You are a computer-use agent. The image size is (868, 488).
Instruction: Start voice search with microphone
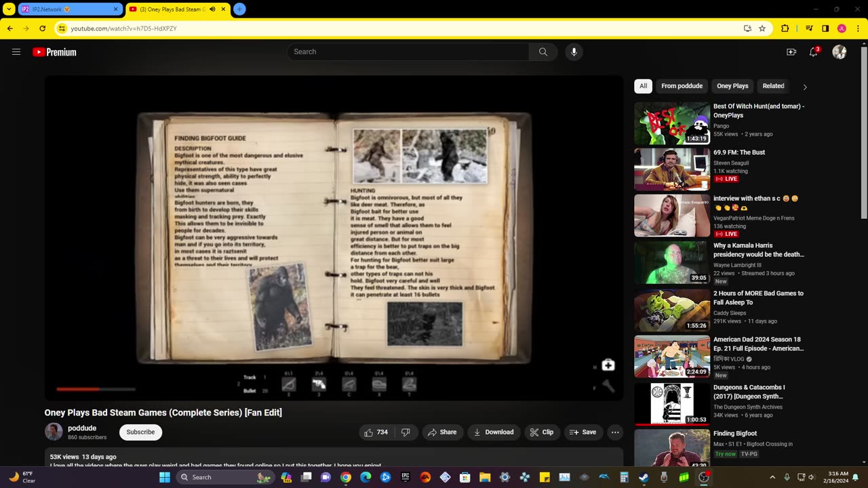574,52
